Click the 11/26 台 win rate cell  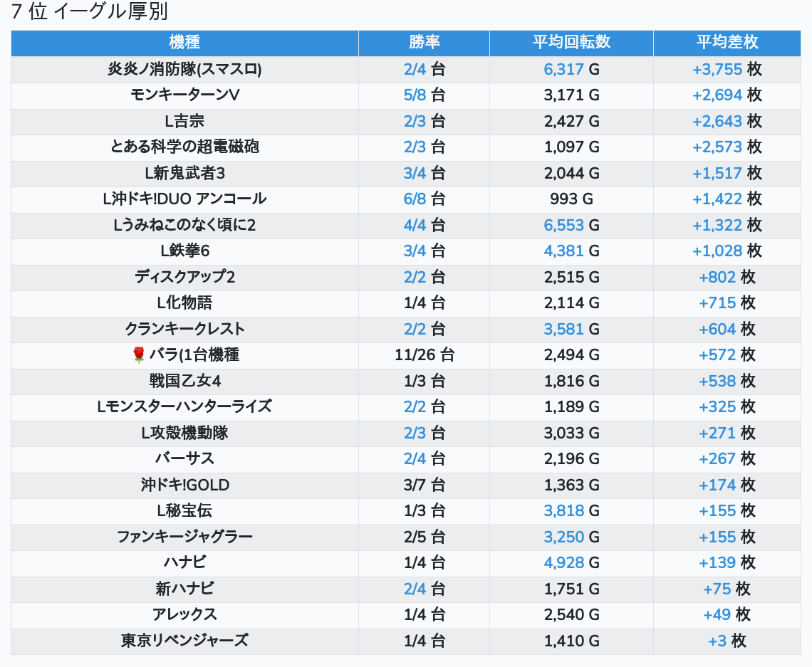point(424,354)
